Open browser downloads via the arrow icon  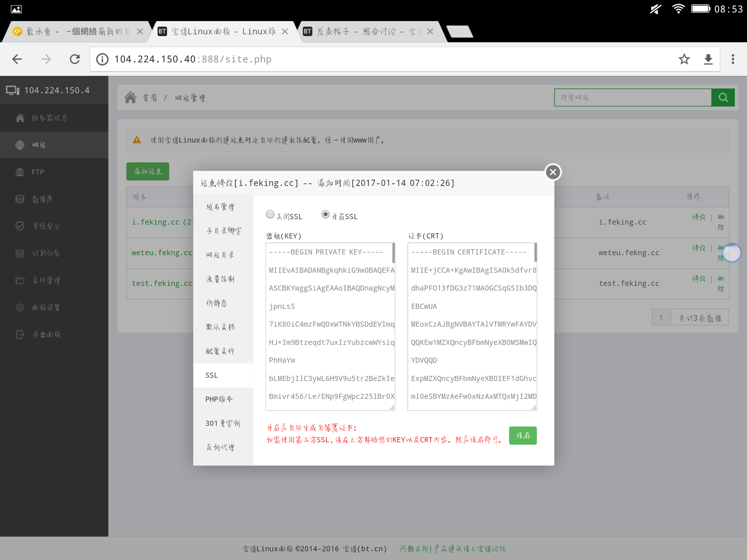click(708, 59)
